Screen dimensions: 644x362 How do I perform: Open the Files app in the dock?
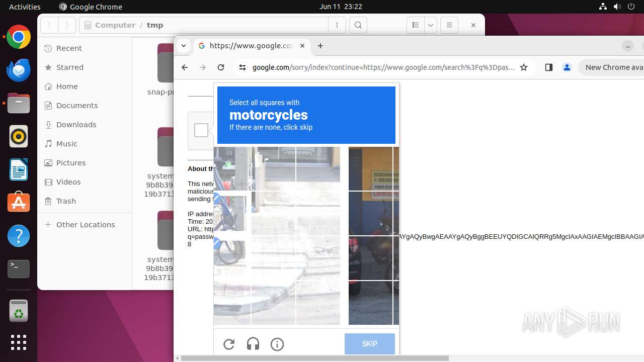click(x=19, y=104)
